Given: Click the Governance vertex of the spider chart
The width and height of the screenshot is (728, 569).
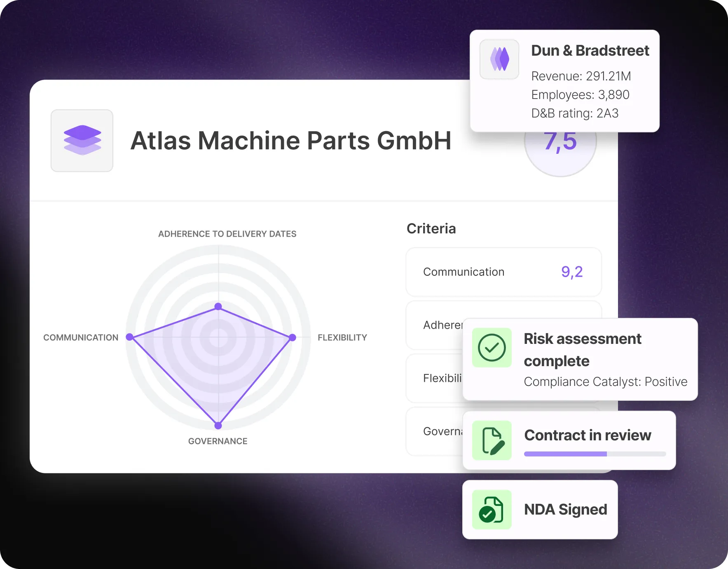Looking at the screenshot, I should [218, 425].
